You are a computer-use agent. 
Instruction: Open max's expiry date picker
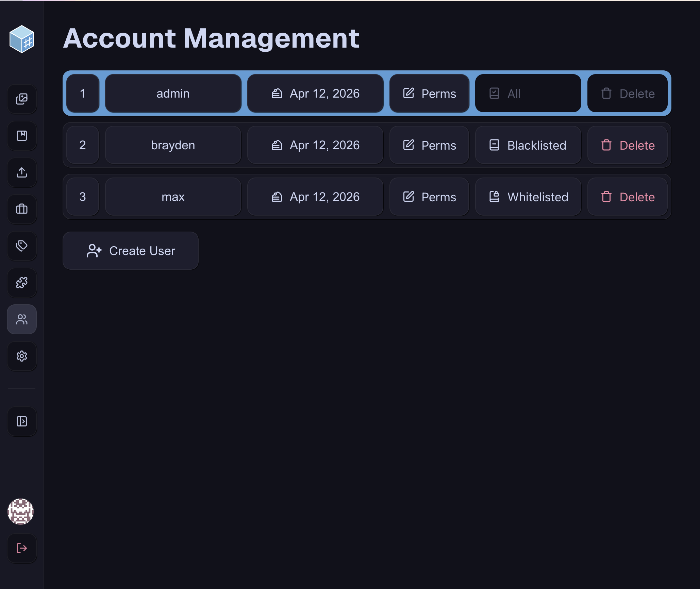click(315, 197)
